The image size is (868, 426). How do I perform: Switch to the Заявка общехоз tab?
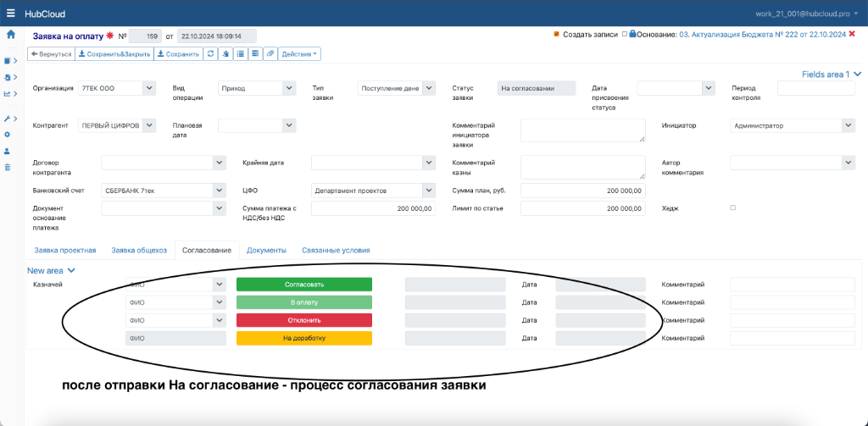(x=139, y=250)
